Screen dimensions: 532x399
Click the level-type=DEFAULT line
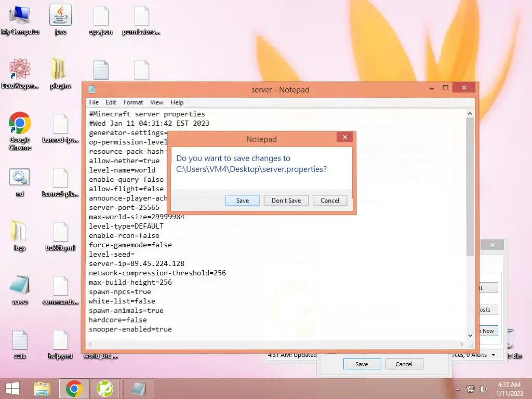(126, 226)
